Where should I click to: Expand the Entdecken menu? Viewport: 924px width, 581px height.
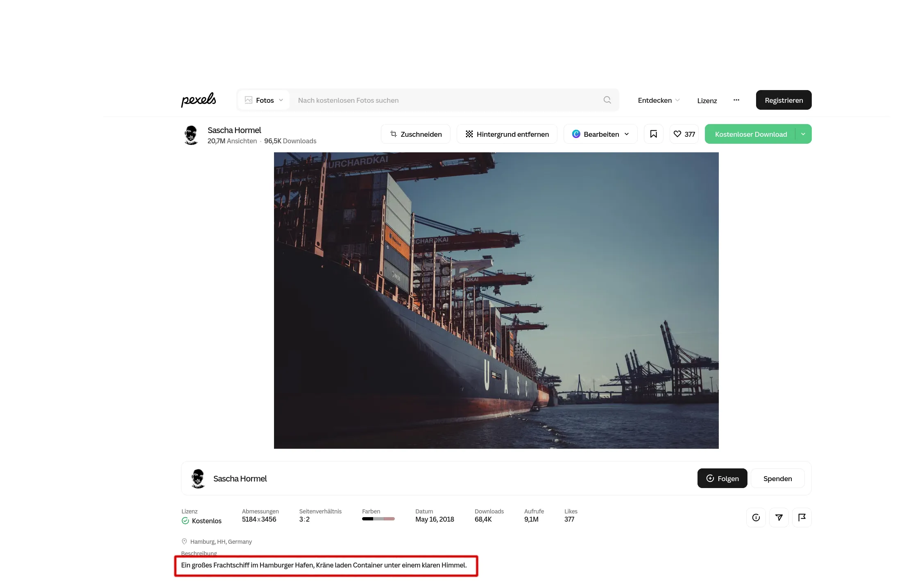click(x=659, y=100)
